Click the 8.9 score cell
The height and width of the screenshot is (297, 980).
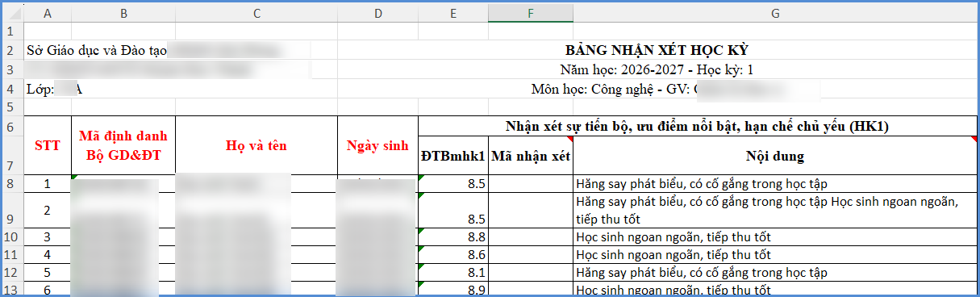tap(453, 289)
